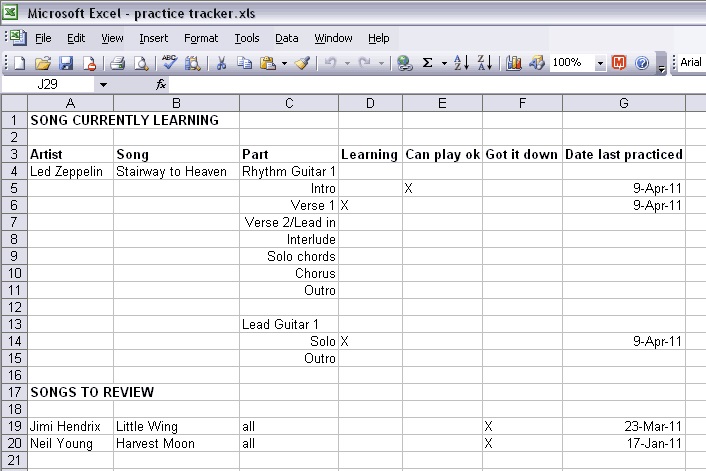Select column C header
The image size is (706, 471).
pyautogui.click(x=289, y=103)
